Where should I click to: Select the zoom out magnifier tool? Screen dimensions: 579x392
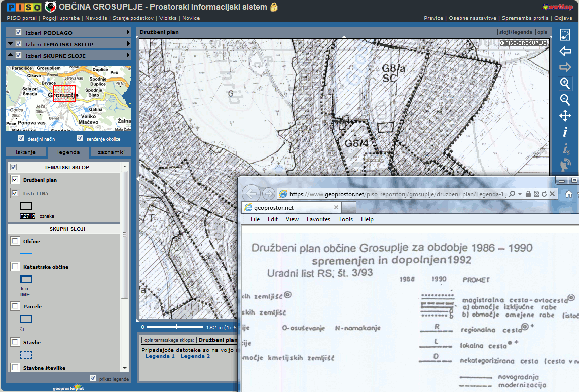point(565,100)
